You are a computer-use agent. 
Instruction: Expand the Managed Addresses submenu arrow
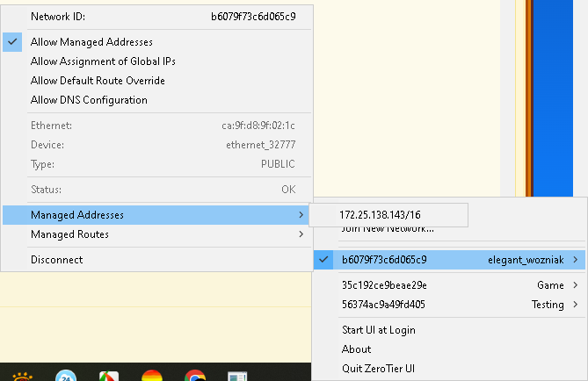pyautogui.click(x=301, y=215)
